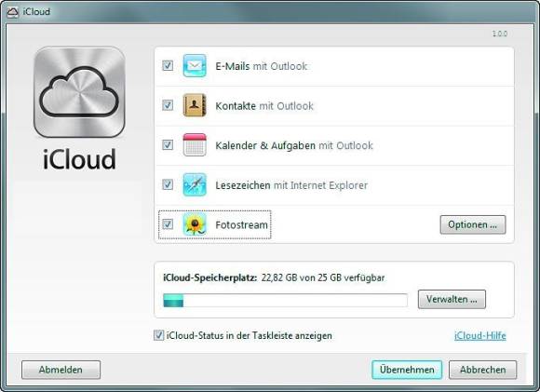Click the Übernehmen button

point(407,370)
